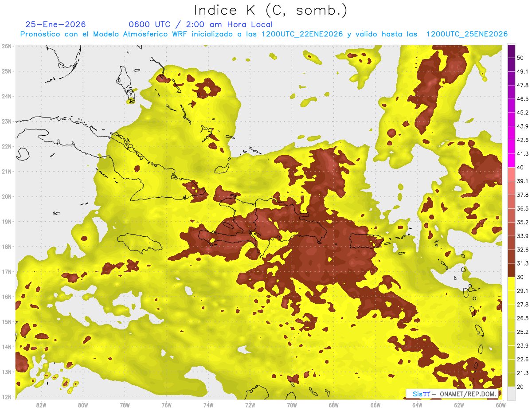
Task: Click the dark purple legend band above 50
Action: pyautogui.click(x=511, y=51)
